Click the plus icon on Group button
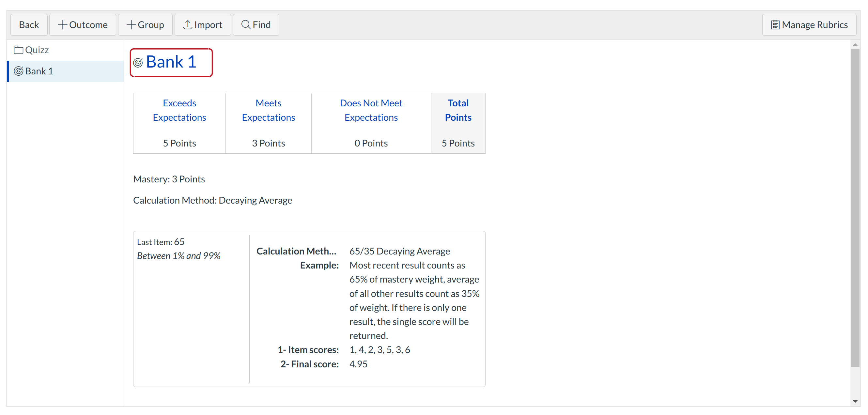 131,24
